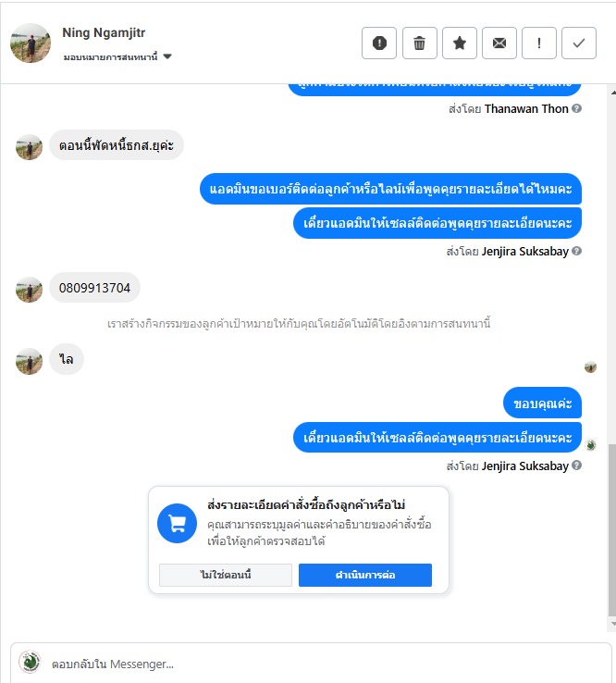
Task: Click the help icon beside Thanawan Thon
Action: (577, 108)
